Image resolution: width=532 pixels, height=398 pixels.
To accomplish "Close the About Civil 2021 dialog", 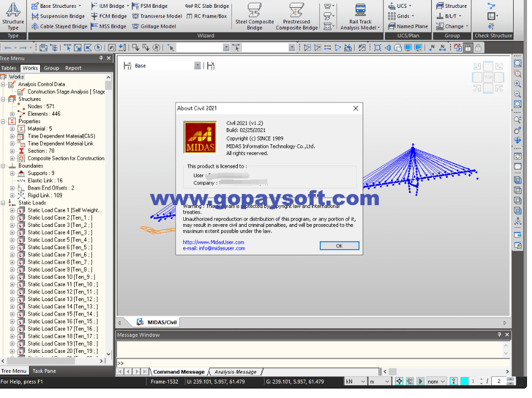I will click(x=355, y=108).
